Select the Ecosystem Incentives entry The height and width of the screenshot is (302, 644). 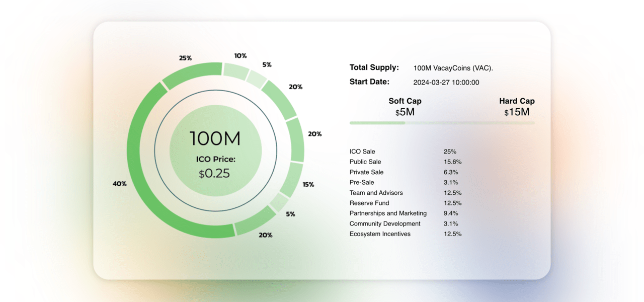coord(380,234)
